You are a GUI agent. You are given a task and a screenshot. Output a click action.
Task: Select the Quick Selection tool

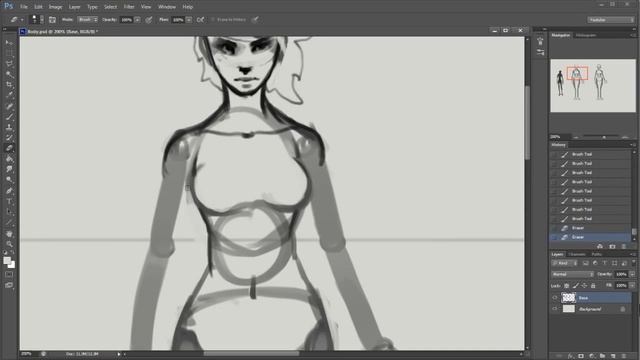[x=9, y=74]
